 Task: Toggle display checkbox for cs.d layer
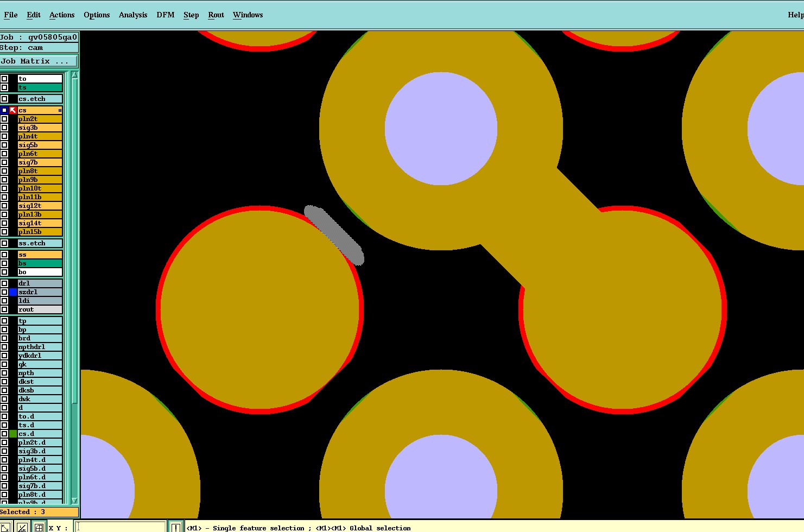click(x=4, y=434)
